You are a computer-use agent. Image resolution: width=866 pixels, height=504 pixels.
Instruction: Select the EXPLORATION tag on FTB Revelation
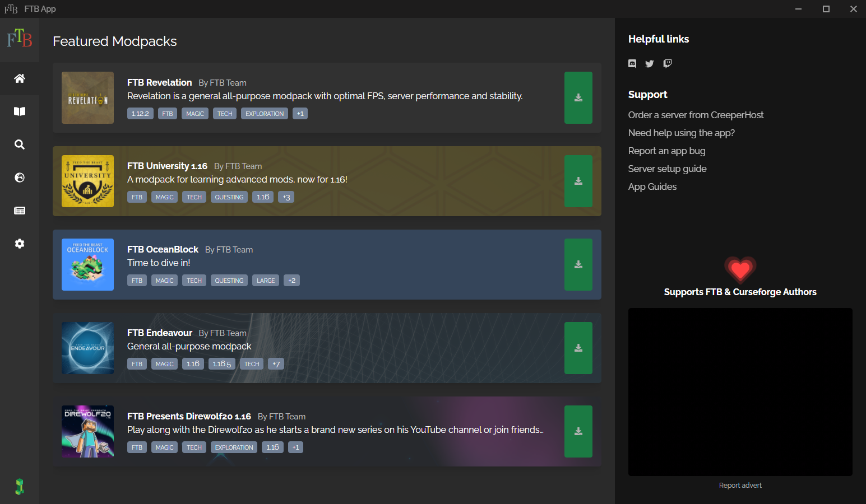[265, 114]
